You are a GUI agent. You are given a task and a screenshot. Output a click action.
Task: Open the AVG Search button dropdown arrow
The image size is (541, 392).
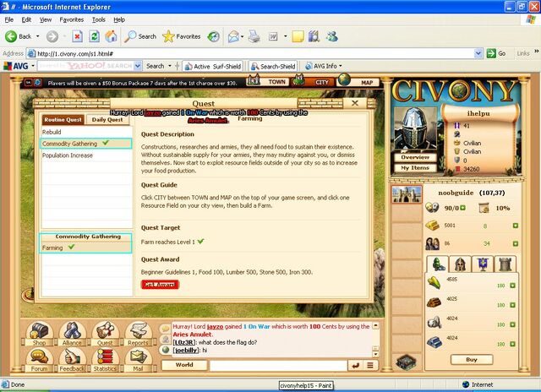coord(170,66)
